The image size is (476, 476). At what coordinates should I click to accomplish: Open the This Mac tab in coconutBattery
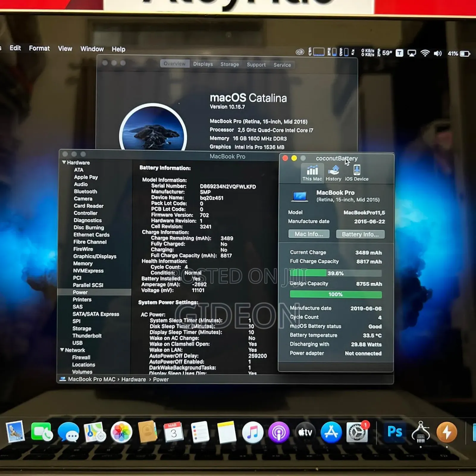(312, 173)
